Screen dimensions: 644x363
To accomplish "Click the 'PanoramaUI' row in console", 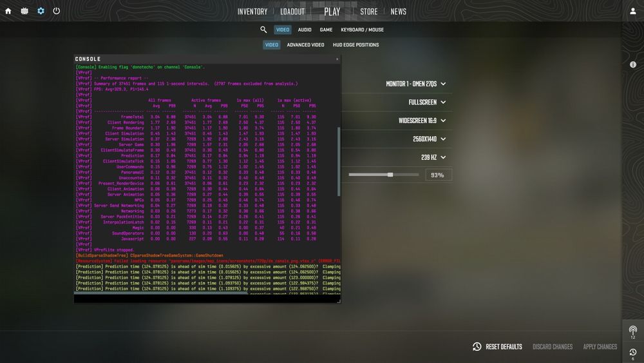I will tap(196, 173).
